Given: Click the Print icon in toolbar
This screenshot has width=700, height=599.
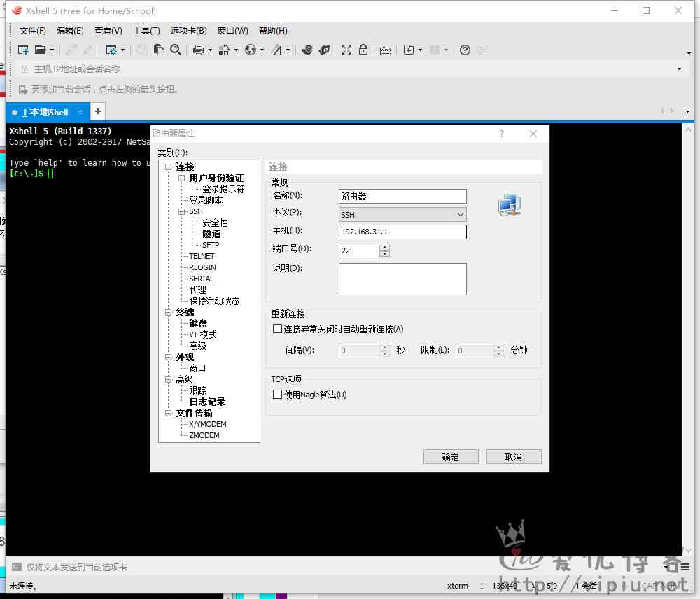Looking at the screenshot, I should pyautogui.click(x=199, y=50).
